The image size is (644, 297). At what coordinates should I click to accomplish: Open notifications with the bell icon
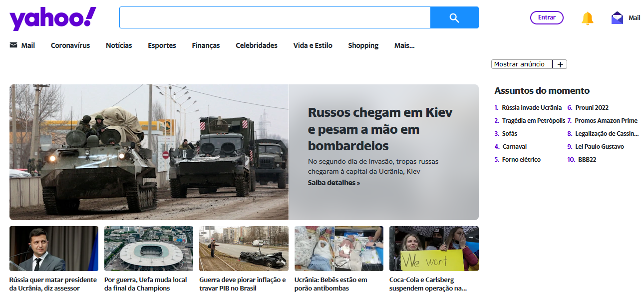(588, 17)
